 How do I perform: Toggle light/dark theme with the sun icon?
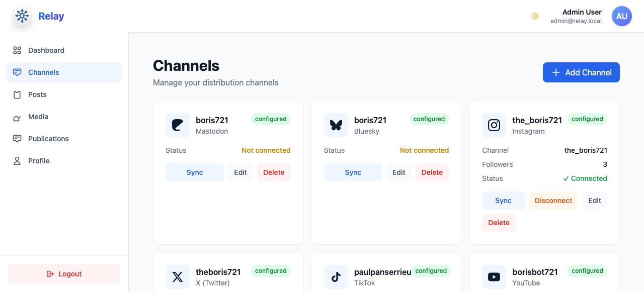click(535, 16)
